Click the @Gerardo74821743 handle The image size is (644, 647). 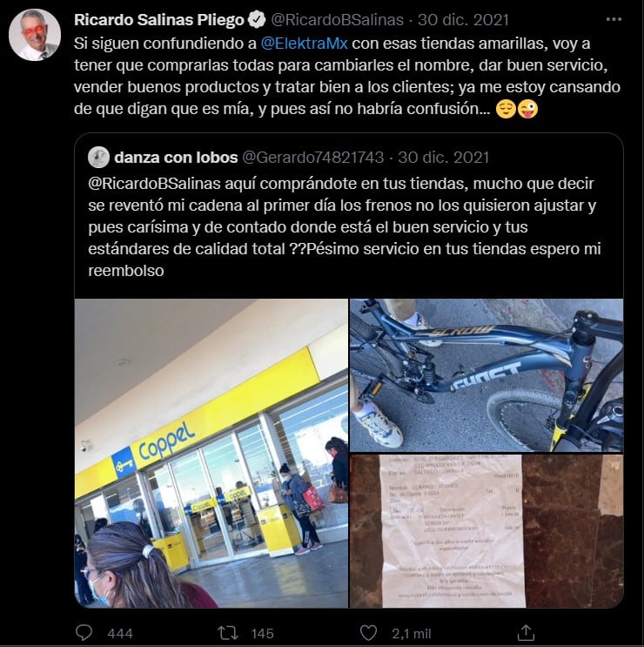(311, 157)
